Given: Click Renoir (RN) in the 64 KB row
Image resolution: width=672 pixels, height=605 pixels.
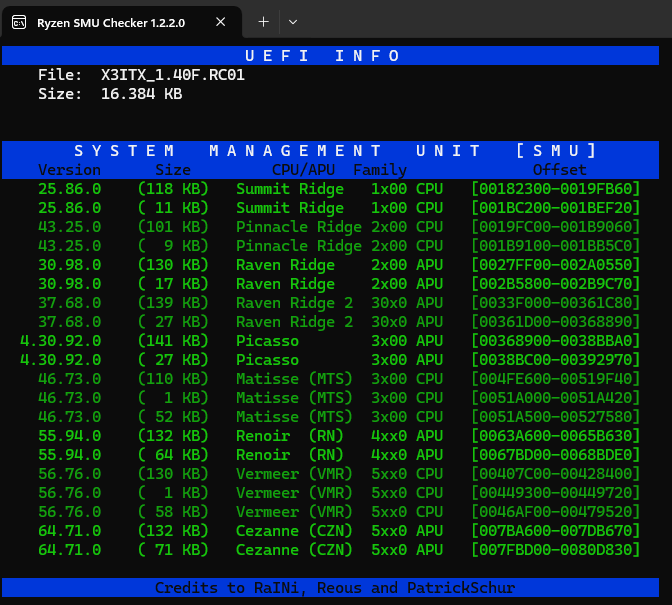Looking at the screenshot, I should 290,455.
